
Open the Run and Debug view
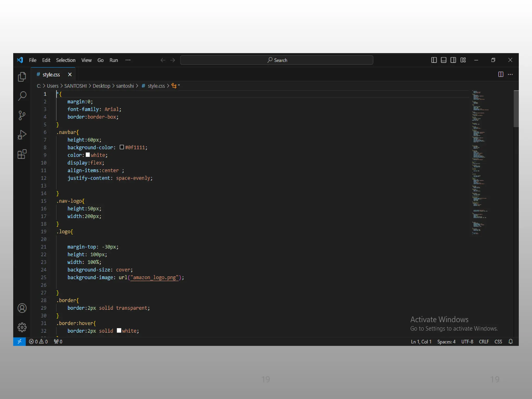point(22,135)
